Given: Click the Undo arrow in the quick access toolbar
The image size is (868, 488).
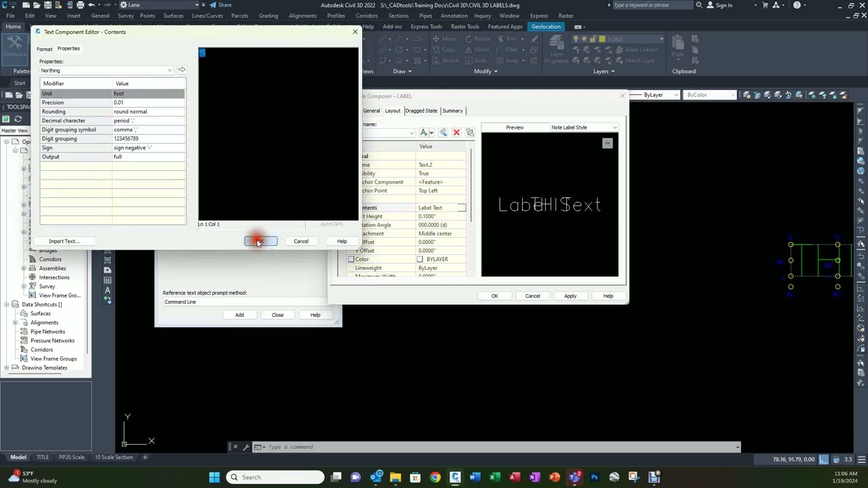Looking at the screenshot, I should 92,5.
